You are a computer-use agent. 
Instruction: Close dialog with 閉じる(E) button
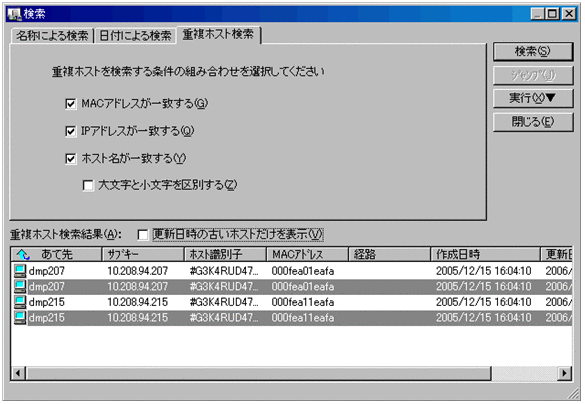pos(533,122)
